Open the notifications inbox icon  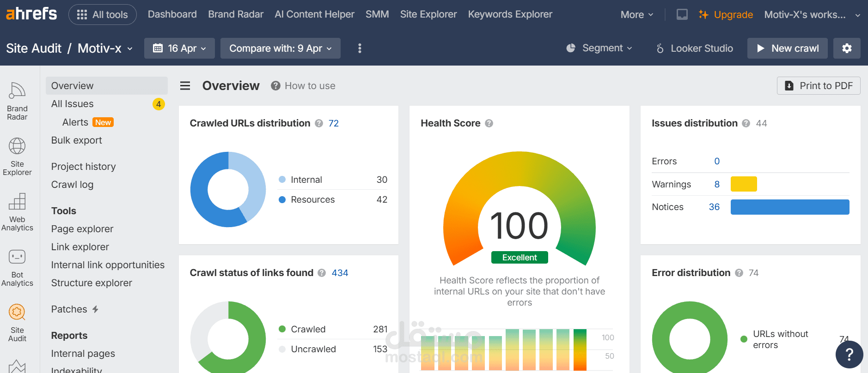click(682, 14)
